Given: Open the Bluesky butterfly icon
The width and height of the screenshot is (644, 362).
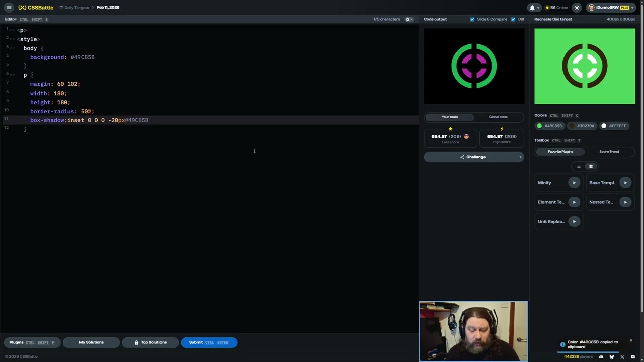Looking at the screenshot, I should point(612,357).
